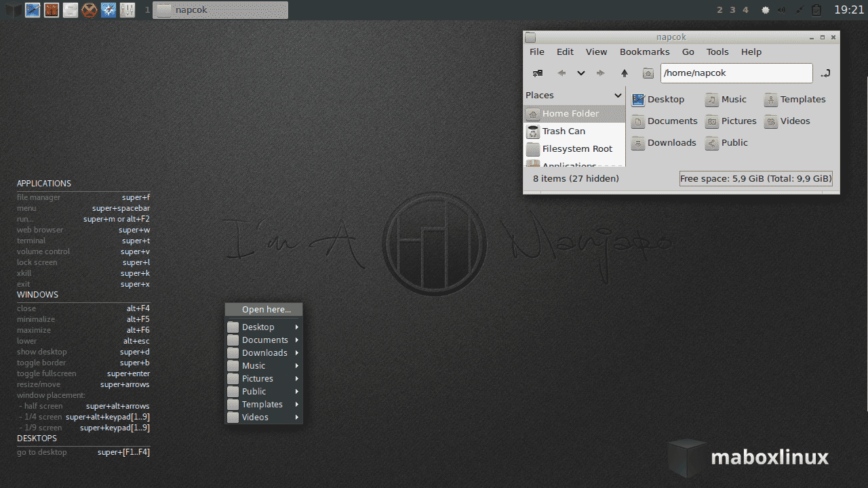The height and width of the screenshot is (488, 868).
Task: Open the Tools menu
Action: 717,52
